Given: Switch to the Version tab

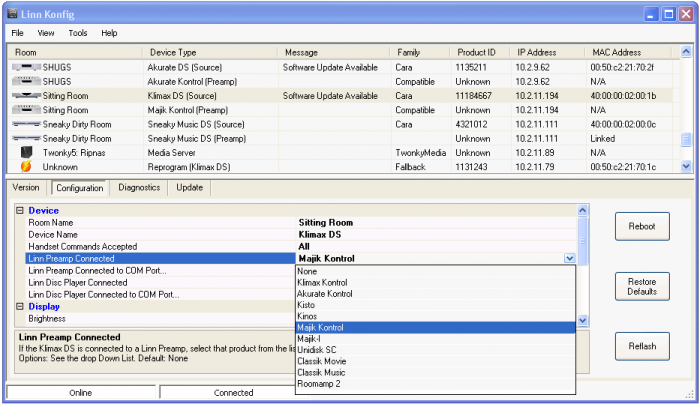Looking at the screenshot, I should coord(26,187).
